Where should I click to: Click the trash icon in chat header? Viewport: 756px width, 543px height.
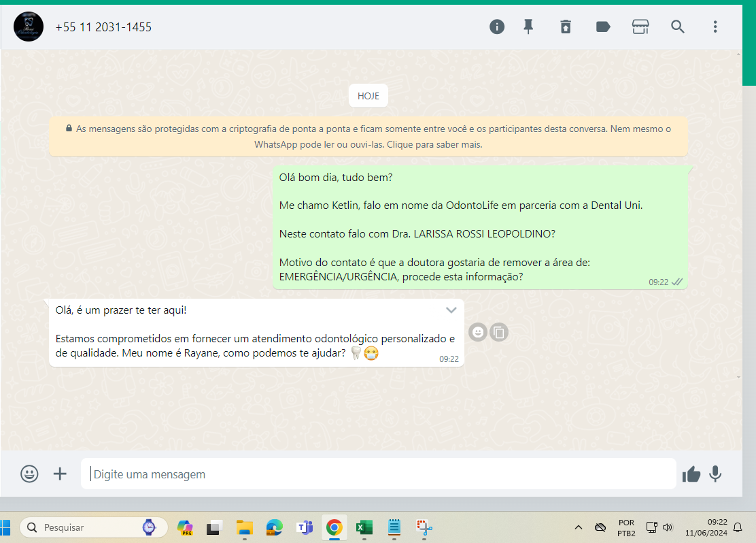point(566,27)
